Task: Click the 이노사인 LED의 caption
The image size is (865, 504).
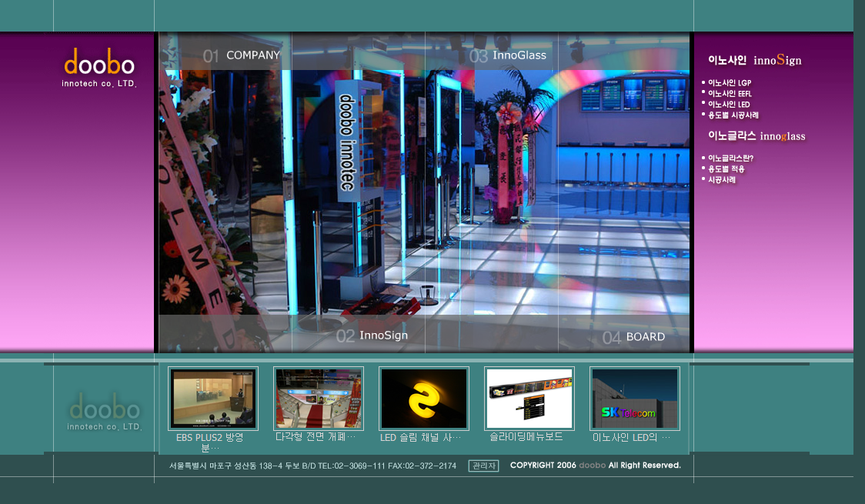Action: pyautogui.click(x=632, y=437)
